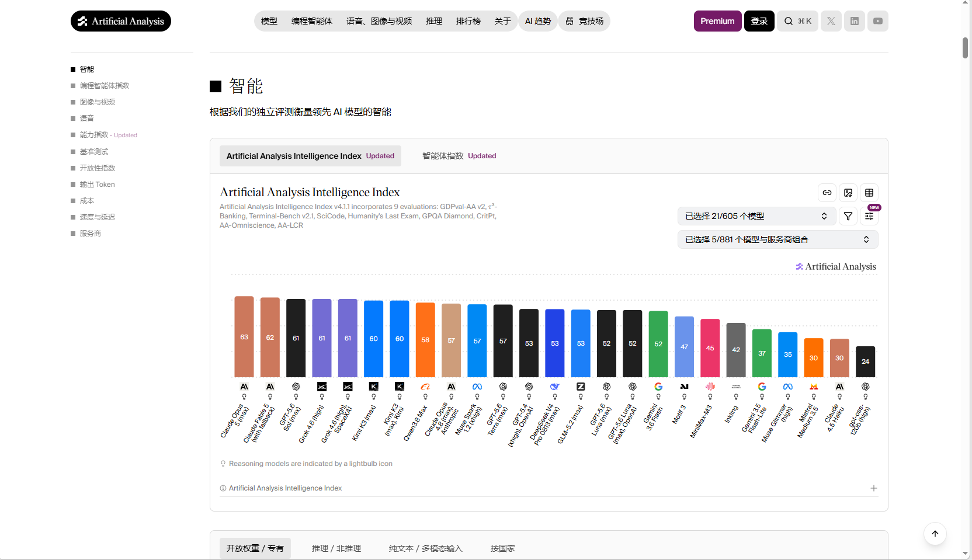
Task: Open the funnel filter for models
Action: 848,216
